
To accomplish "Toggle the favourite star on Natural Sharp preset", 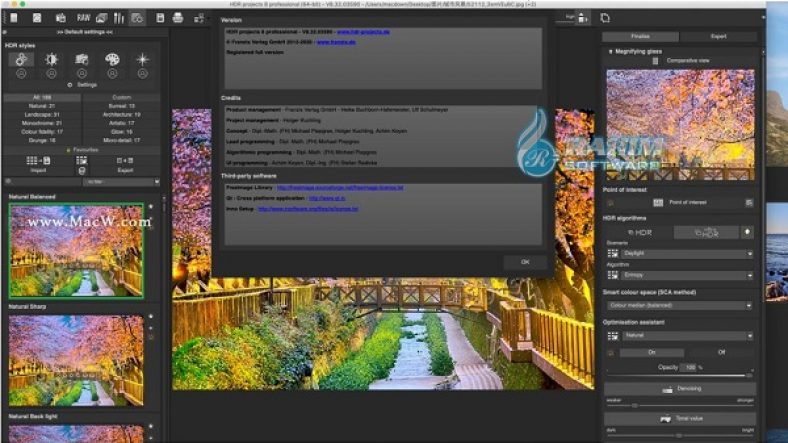I will (151, 316).
